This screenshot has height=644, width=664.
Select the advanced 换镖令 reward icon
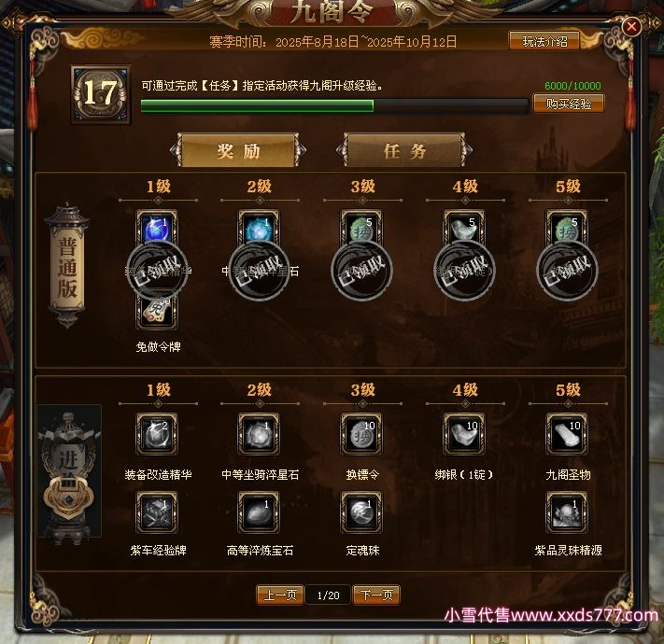361,434
